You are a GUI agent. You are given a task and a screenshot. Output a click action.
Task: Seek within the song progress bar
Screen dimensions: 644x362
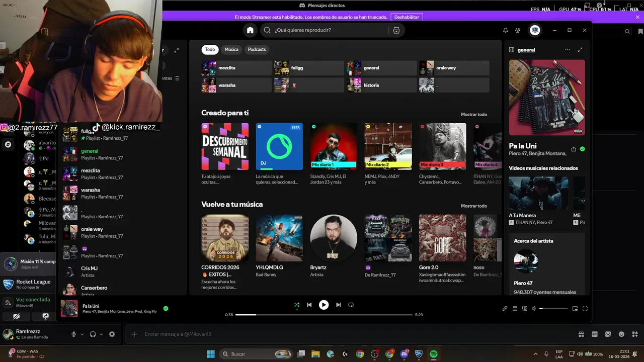point(324,315)
